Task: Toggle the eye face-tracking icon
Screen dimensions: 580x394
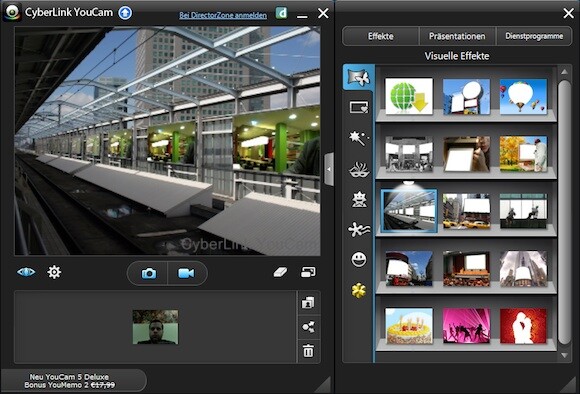Action: pyautogui.click(x=26, y=272)
